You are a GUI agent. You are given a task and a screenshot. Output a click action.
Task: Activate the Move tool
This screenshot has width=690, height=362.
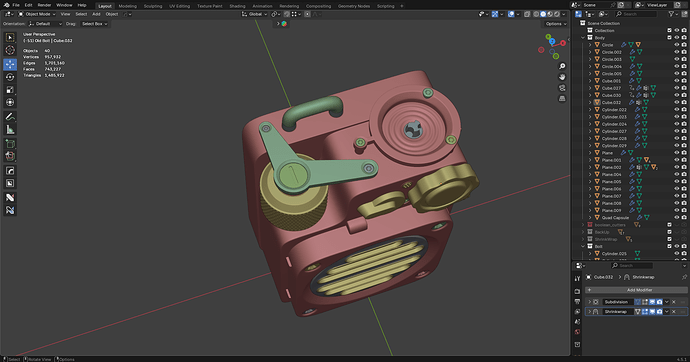10,64
